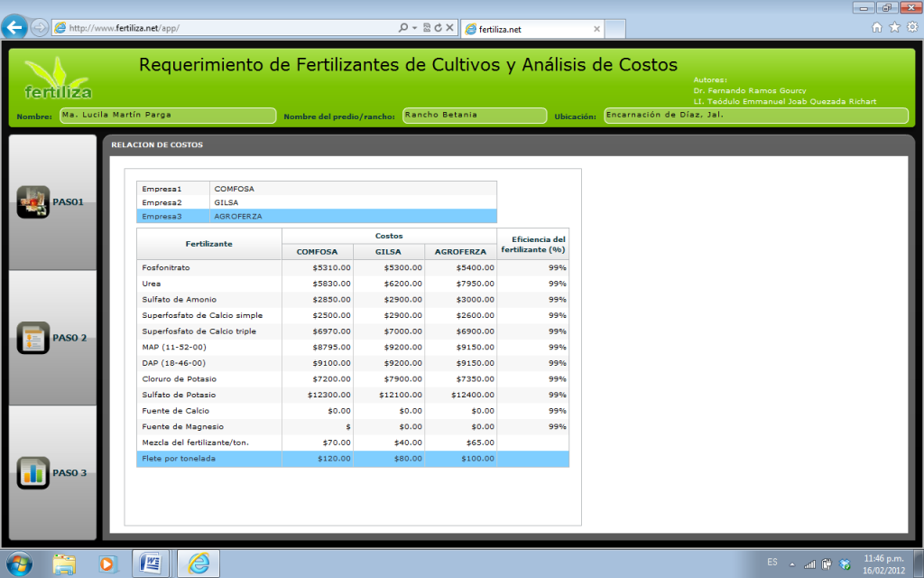Click the address bar search magnifier
The width and height of the screenshot is (924, 578).
coord(403,28)
